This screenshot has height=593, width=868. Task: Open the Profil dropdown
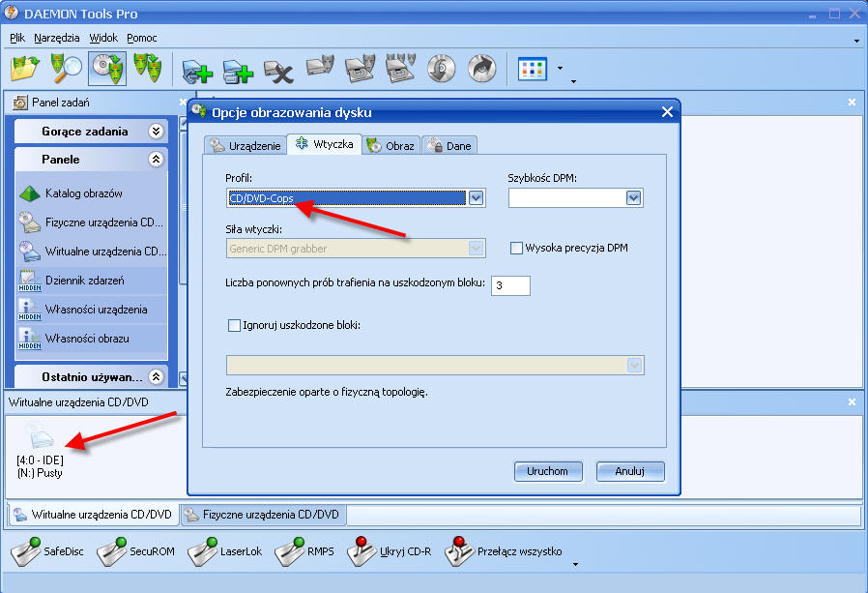[x=476, y=198]
